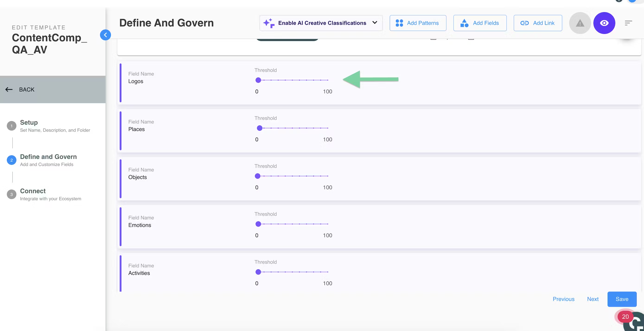644x331 pixels.
Task: Select the Logos field name
Action: (x=136, y=81)
